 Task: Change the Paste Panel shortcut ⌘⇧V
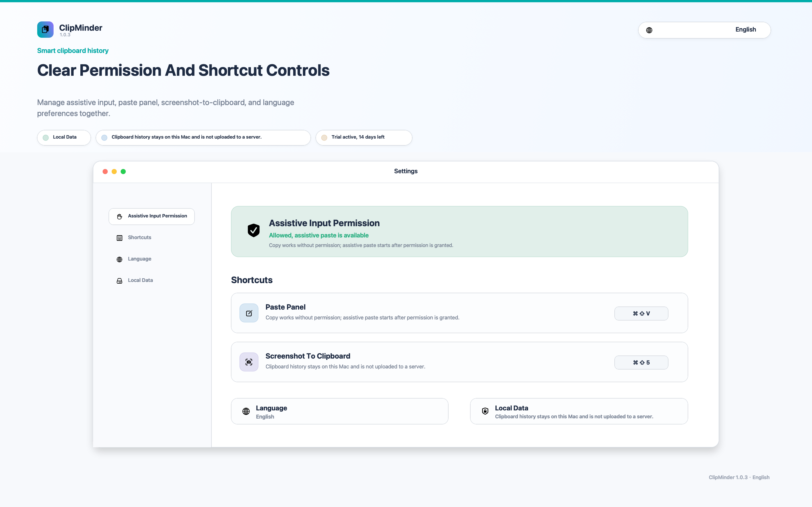tap(641, 313)
